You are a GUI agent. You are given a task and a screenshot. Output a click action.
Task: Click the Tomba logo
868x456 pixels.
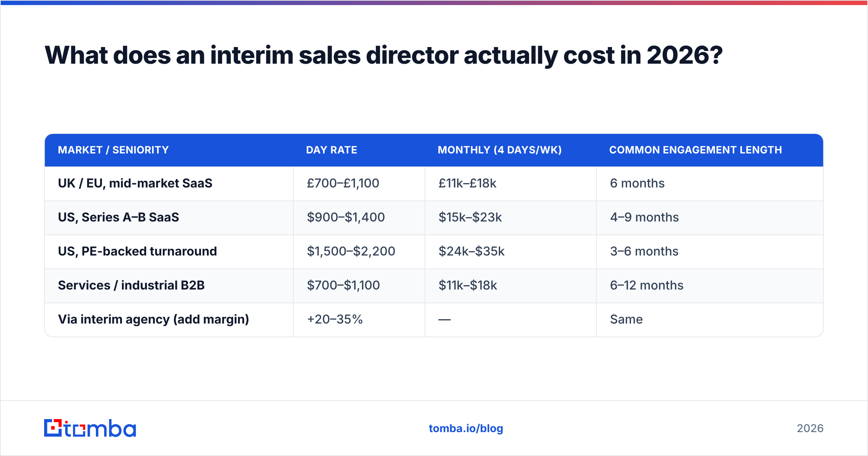[x=90, y=428]
